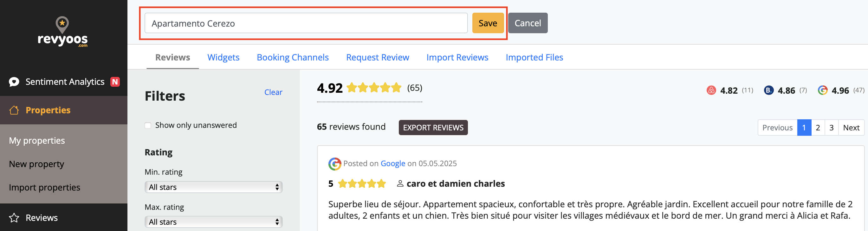
Task: Click the Clear filters link
Action: pyautogui.click(x=273, y=92)
